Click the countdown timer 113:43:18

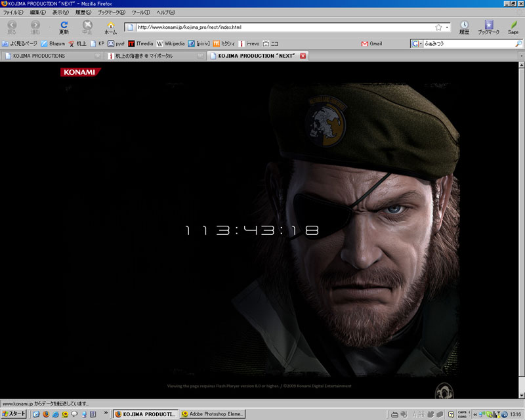pos(252,230)
